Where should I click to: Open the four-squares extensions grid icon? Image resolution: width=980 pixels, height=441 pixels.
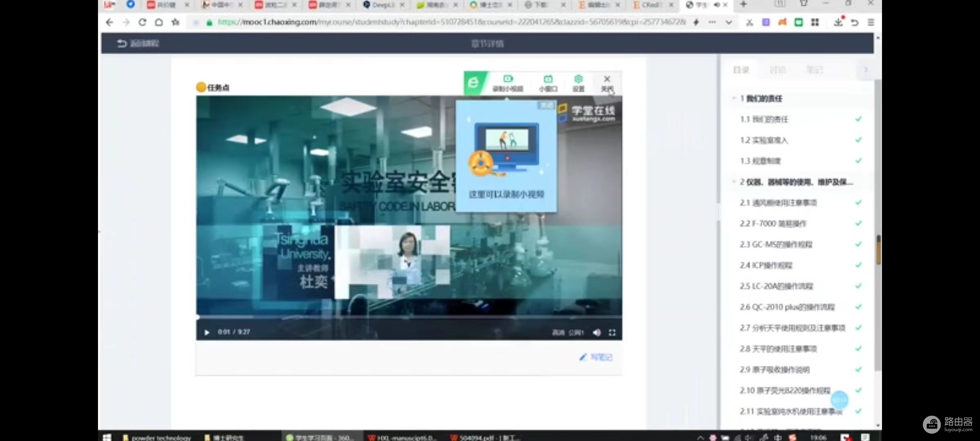(815, 22)
